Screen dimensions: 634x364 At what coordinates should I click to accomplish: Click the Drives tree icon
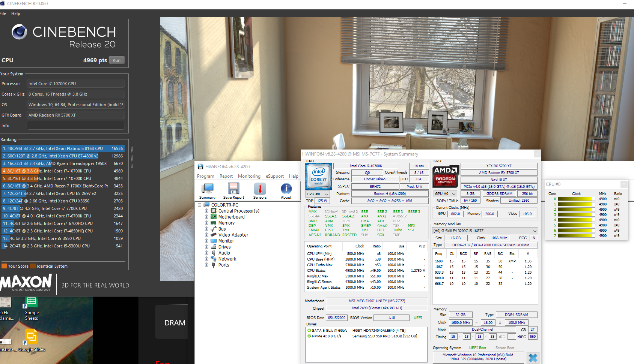(214, 247)
